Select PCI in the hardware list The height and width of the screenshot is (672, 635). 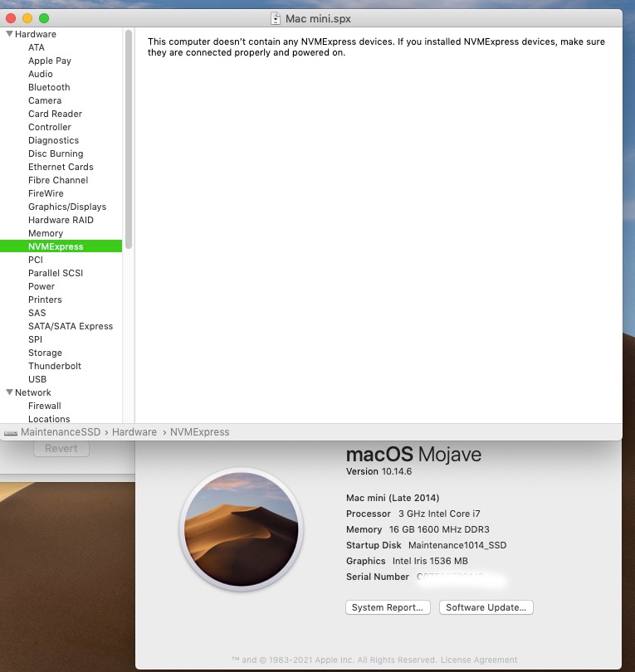(x=36, y=260)
